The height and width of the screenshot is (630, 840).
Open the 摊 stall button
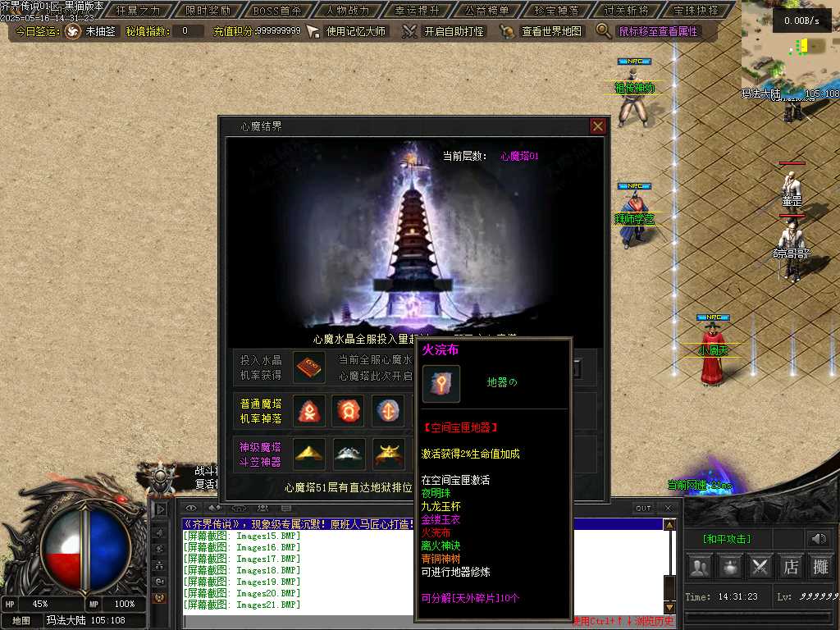point(820,568)
